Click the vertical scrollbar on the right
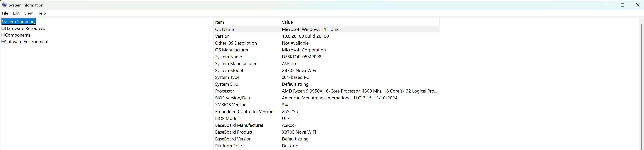 tap(641, 85)
